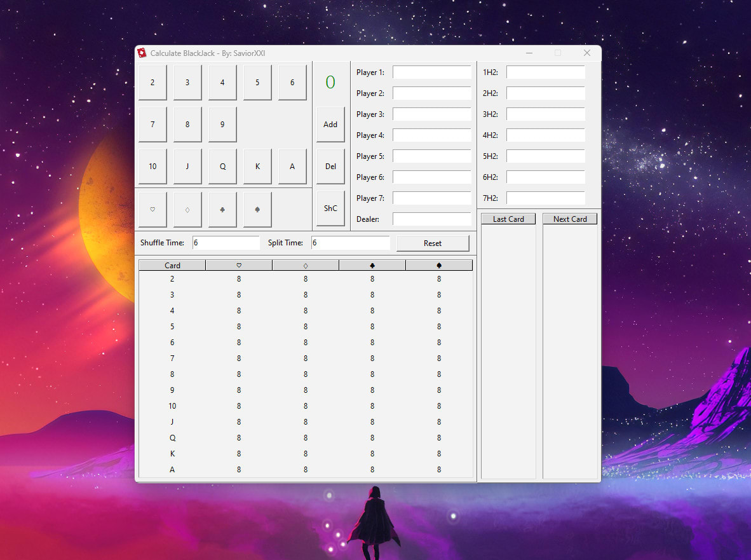This screenshot has width=751, height=560.
Task: Focus the Player 4 input field
Action: point(432,135)
